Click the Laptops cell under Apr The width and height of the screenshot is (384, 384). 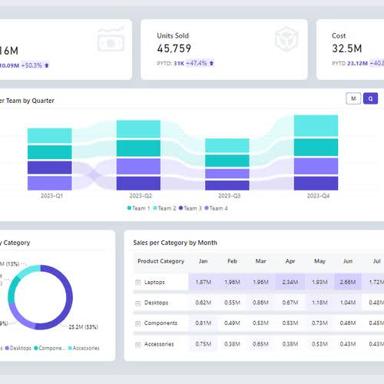point(290,282)
